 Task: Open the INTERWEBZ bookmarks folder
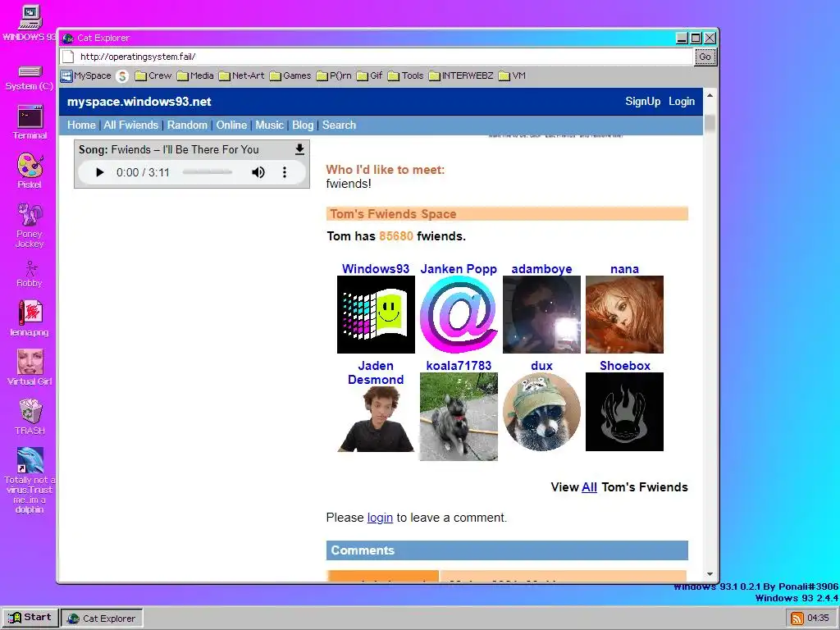click(x=461, y=76)
